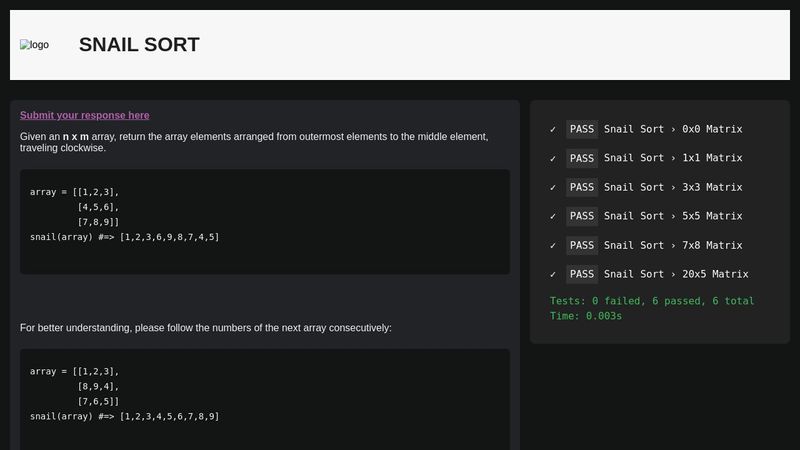
Task: Click checkmark beside 3x3 Matrix test
Action: point(553,187)
